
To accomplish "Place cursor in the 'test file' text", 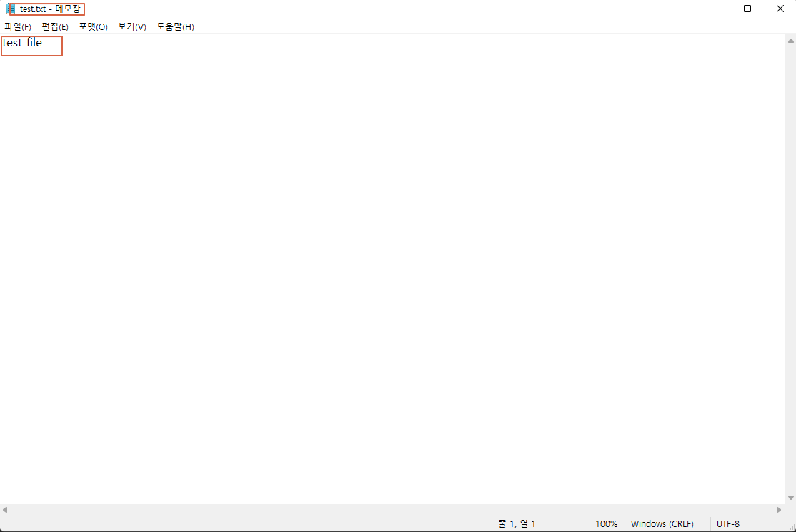I will click(22, 43).
